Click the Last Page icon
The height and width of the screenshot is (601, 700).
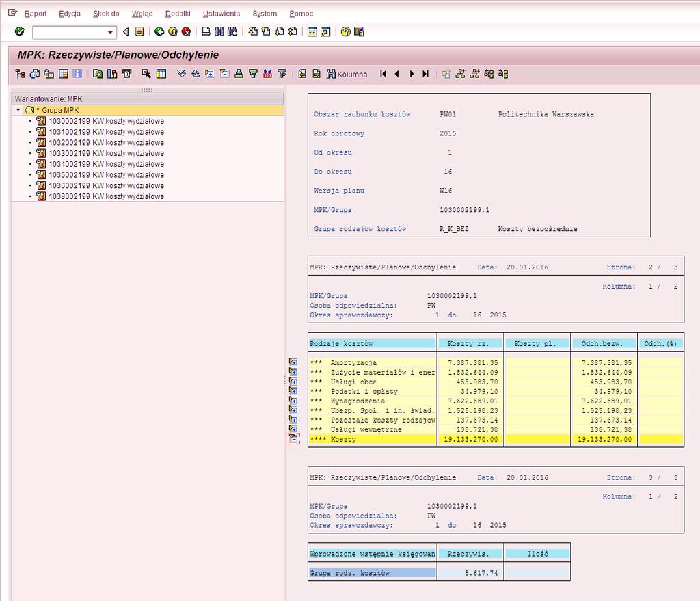point(293,31)
